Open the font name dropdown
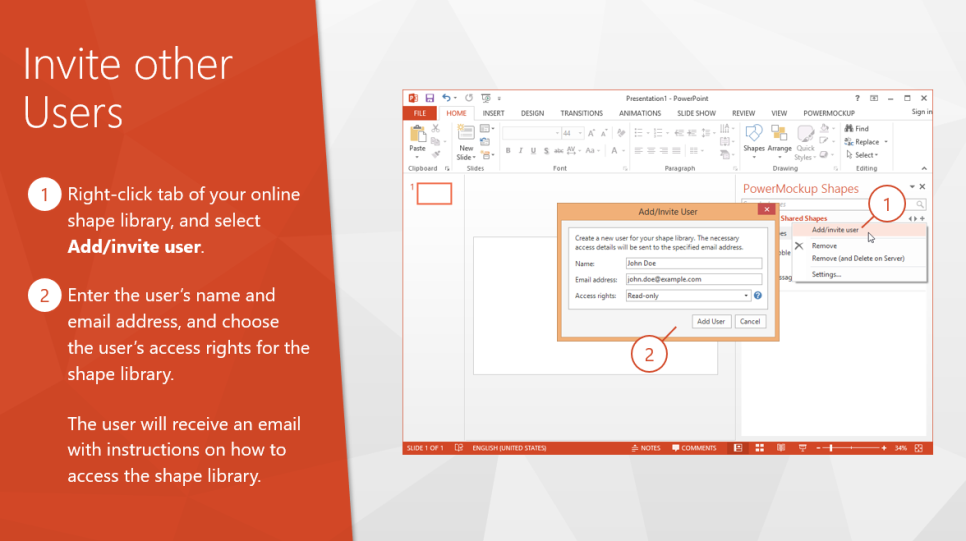966x541 pixels. click(557, 133)
